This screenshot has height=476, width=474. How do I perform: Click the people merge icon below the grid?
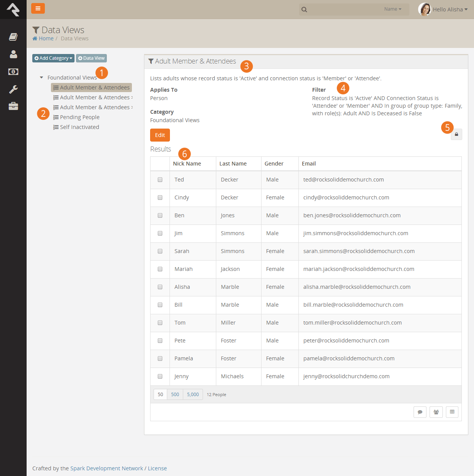click(x=436, y=412)
